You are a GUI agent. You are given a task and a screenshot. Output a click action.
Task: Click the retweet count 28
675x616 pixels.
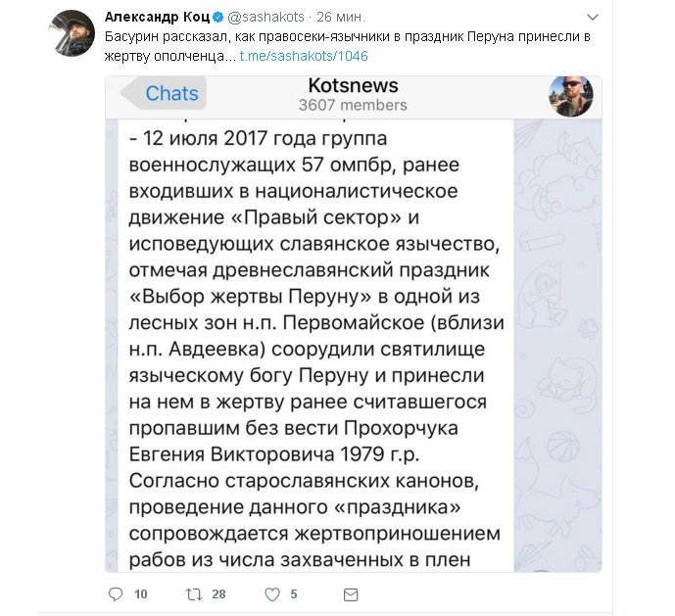point(218,594)
